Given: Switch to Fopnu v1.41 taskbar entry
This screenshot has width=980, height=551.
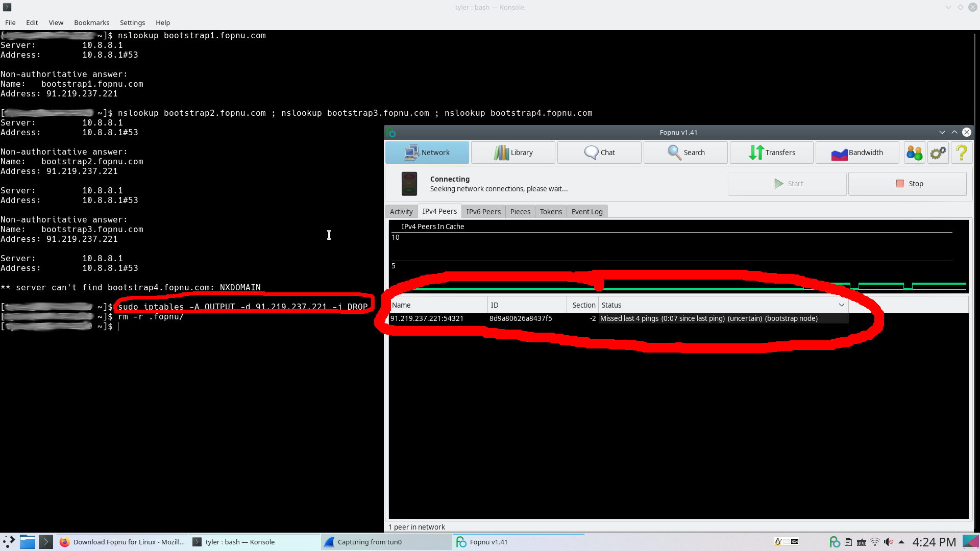Looking at the screenshot, I should click(x=519, y=542).
